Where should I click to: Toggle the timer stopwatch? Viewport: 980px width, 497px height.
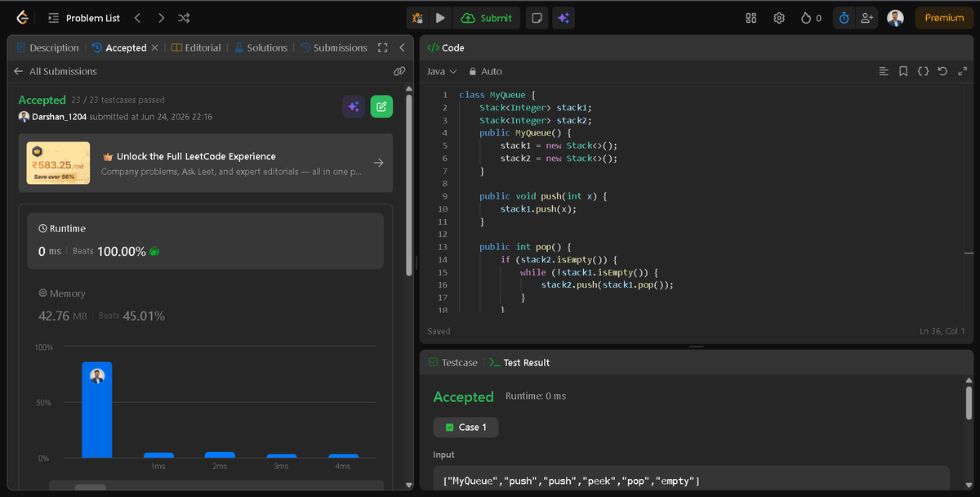coord(844,18)
